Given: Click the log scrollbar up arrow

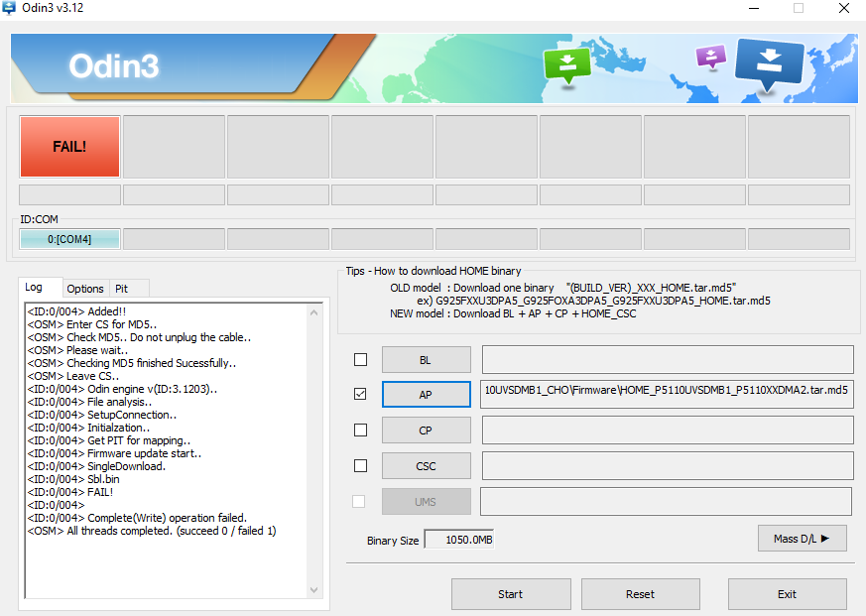Looking at the screenshot, I should (x=313, y=312).
